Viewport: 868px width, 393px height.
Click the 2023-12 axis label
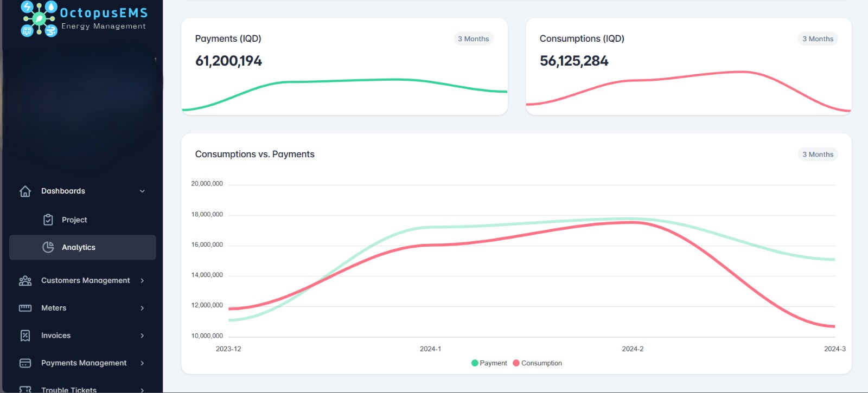(228, 349)
